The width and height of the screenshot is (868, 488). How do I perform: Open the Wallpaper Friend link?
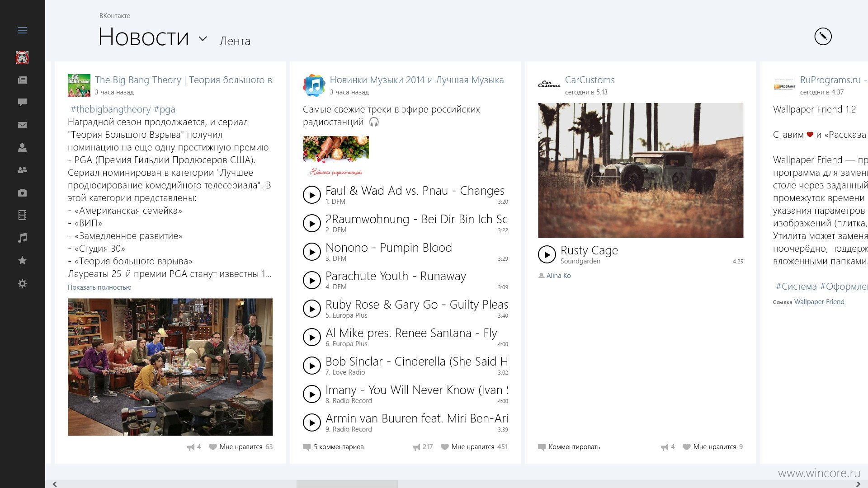[819, 302]
